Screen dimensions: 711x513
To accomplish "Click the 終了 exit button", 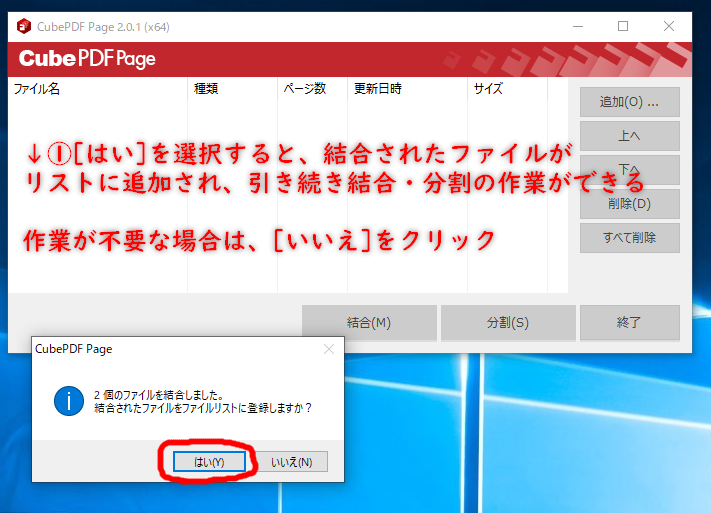I will [x=629, y=322].
